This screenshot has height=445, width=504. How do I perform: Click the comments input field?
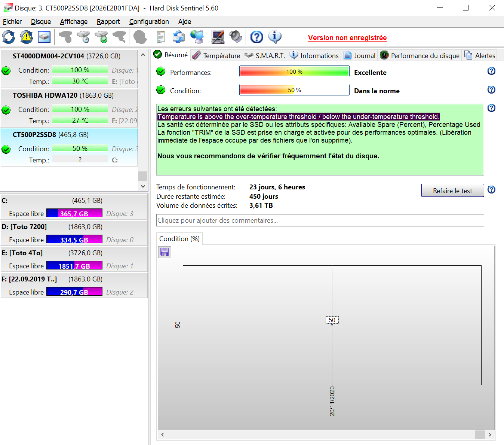click(x=320, y=220)
